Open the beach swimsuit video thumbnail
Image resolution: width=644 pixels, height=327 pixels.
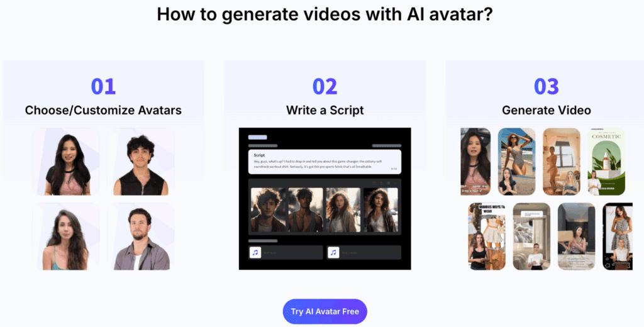tap(517, 162)
